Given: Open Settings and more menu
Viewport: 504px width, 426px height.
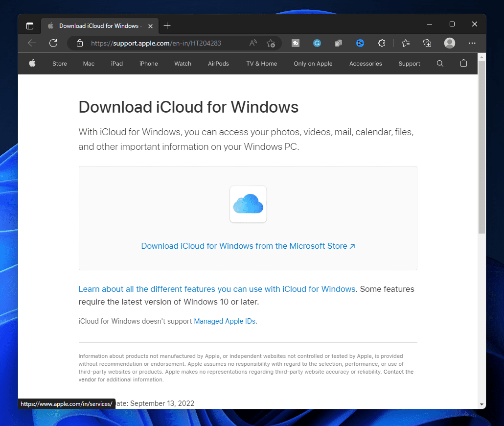Looking at the screenshot, I should 472,43.
